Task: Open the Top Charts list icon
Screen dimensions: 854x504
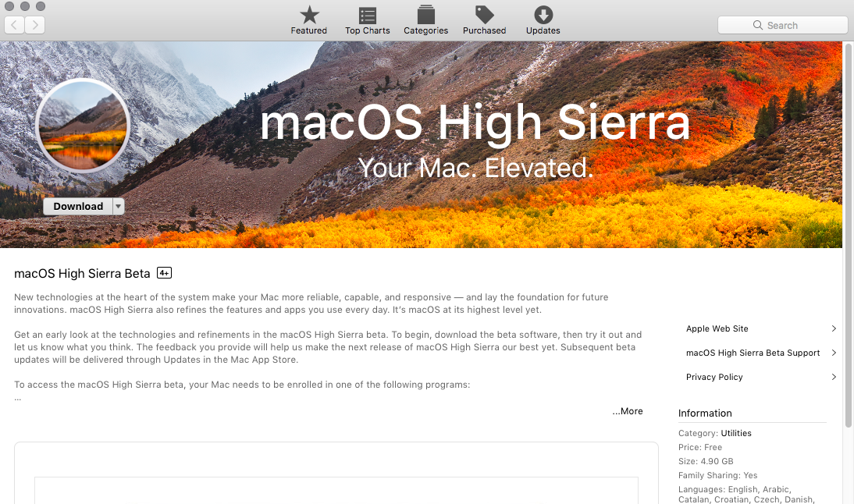Action: pos(368,16)
